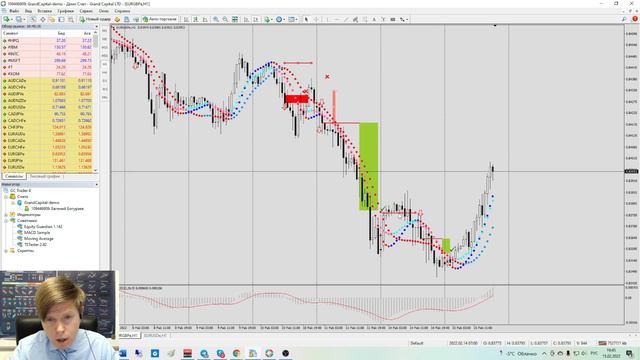Collapse the Советники tree node
640x360 pixels.
6,220
